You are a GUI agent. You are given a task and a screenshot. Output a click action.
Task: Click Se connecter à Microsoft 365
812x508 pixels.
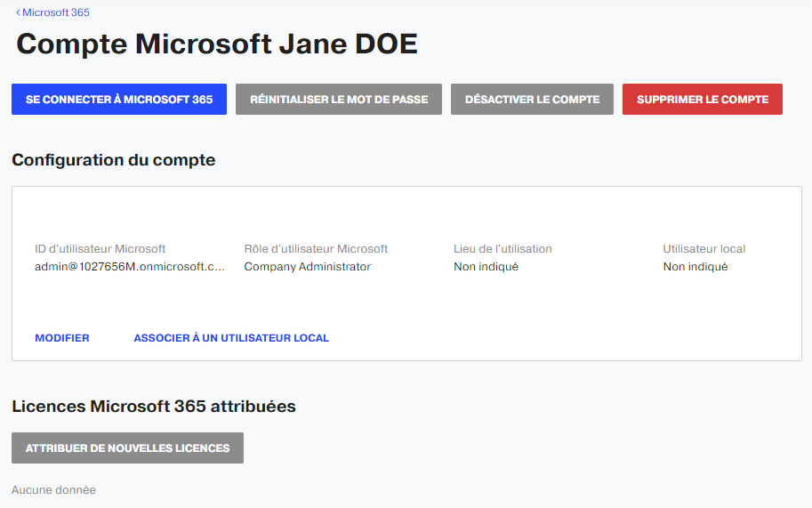(119, 100)
